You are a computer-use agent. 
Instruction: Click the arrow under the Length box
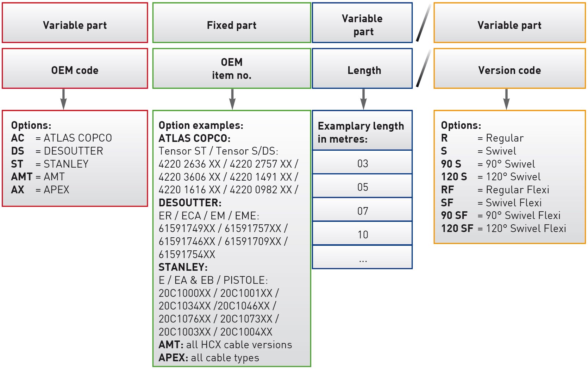coord(364,99)
